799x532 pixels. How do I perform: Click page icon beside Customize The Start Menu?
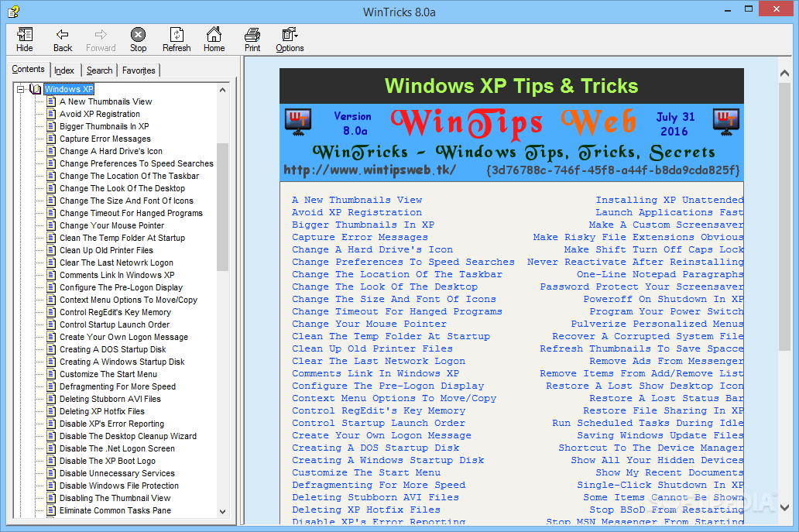point(51,374)
